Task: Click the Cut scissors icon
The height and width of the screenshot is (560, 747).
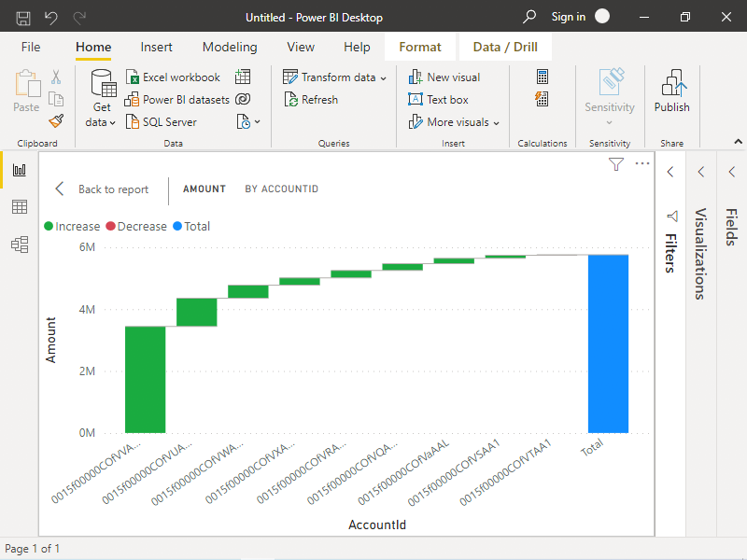Action: pyautogui.click(x=56, y=77)
